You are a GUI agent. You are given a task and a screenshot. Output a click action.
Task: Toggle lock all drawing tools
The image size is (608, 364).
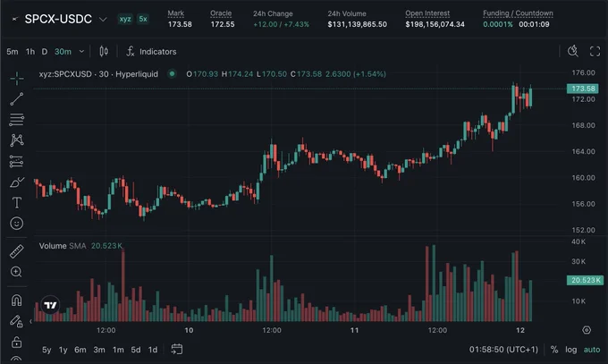pos(16,342)
